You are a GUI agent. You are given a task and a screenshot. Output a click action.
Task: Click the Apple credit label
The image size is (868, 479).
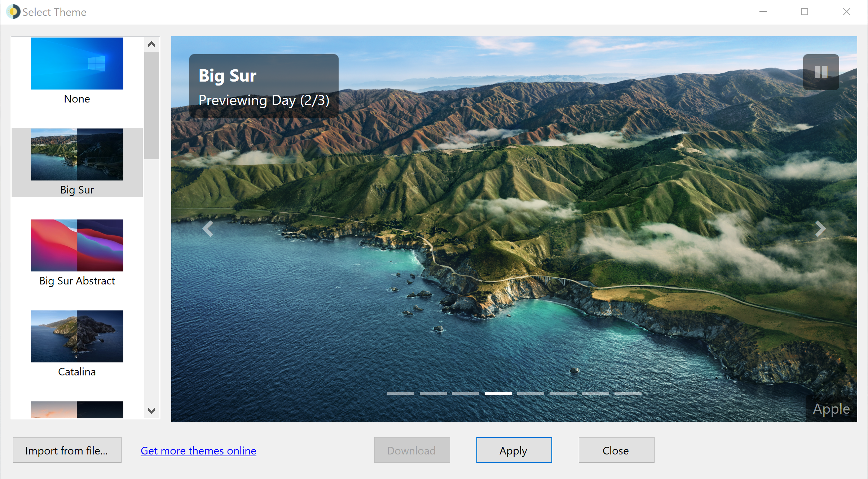[x=831, y=409]
